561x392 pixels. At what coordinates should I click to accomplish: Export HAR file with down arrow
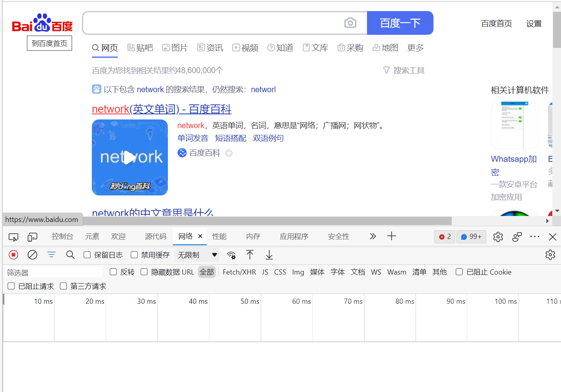[269, 255]
